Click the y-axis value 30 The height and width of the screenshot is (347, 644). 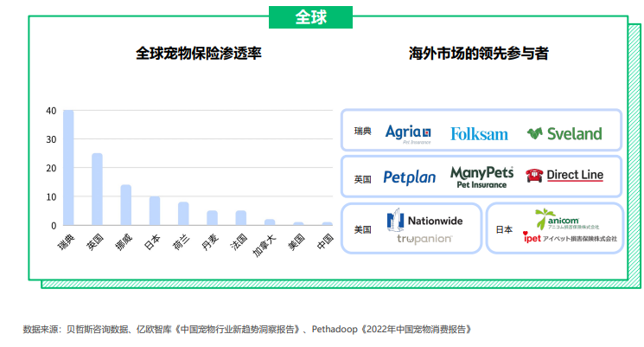coord(51,139)
